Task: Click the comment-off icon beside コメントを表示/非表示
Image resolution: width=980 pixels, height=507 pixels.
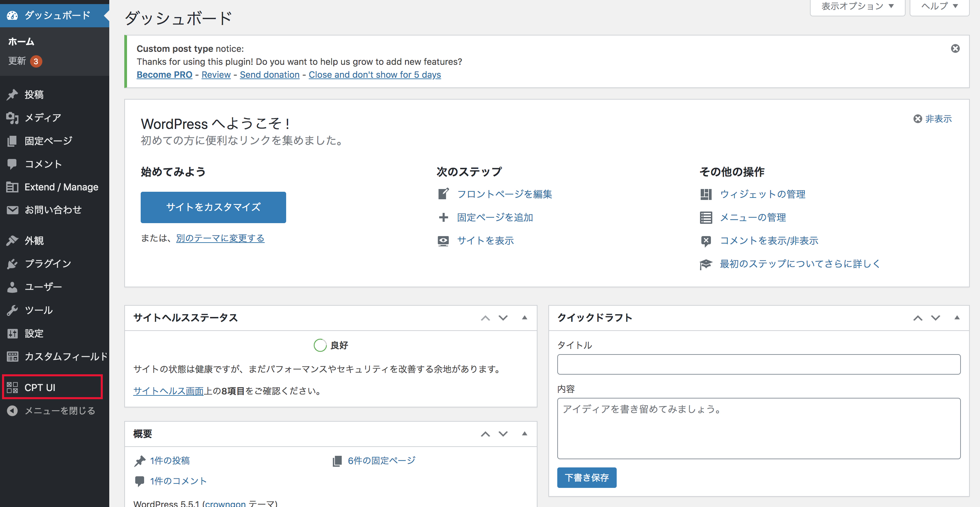Action: click(x=706, y=241)
